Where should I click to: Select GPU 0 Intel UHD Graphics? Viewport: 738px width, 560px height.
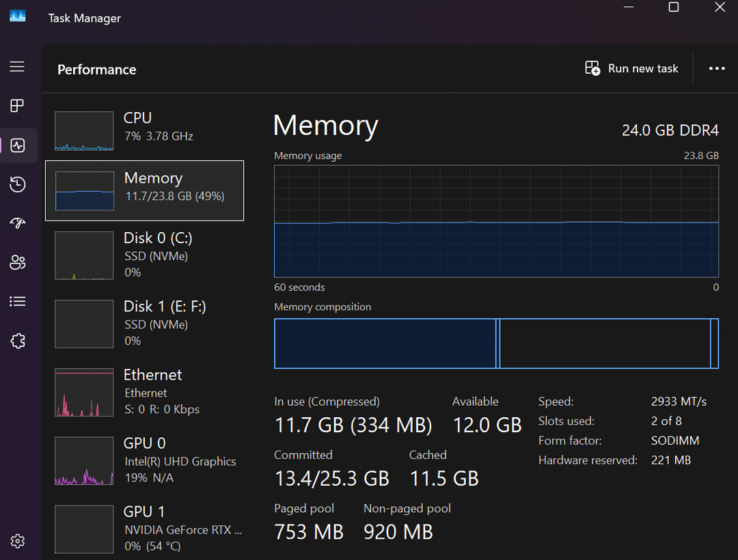click(144, 460)
